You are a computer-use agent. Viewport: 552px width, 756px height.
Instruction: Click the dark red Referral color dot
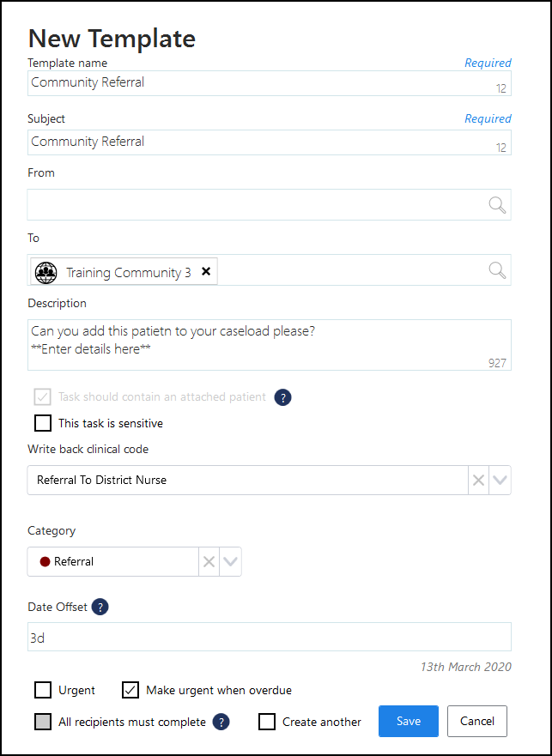tap(45, 562)
